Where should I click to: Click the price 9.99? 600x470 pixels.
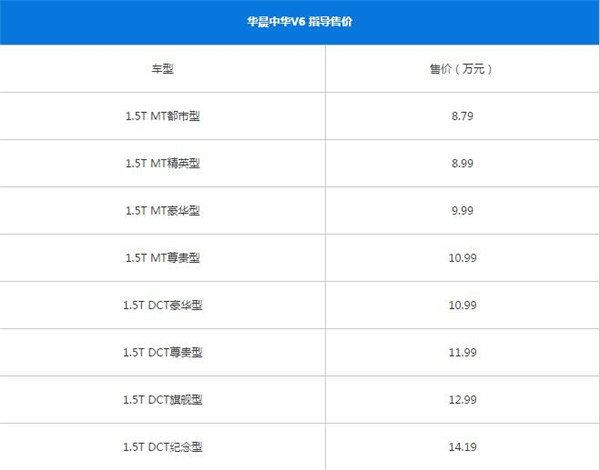tap(462, 211)
